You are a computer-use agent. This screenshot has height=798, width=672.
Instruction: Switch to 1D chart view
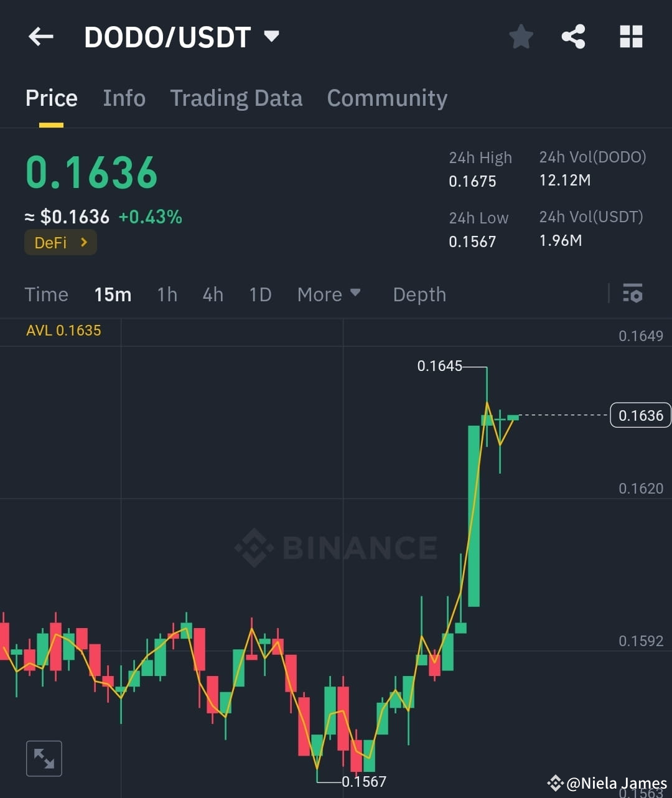tap(260, 294)
